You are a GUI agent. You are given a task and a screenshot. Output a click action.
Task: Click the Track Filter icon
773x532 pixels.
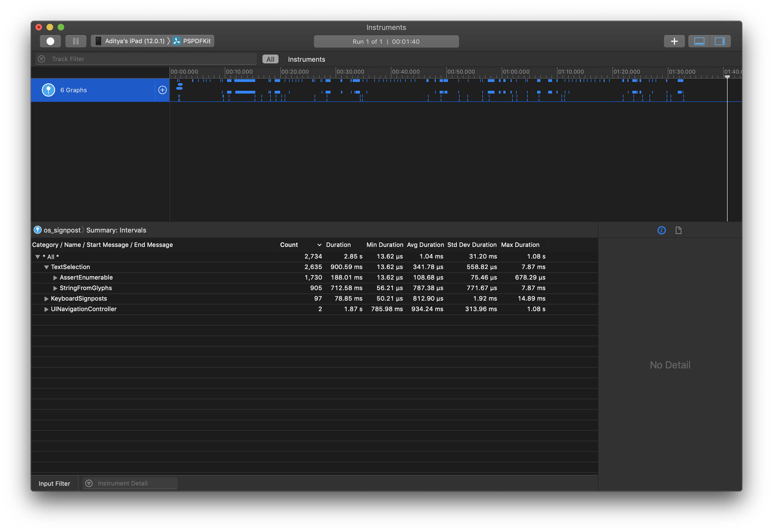[x=42, y=59]
